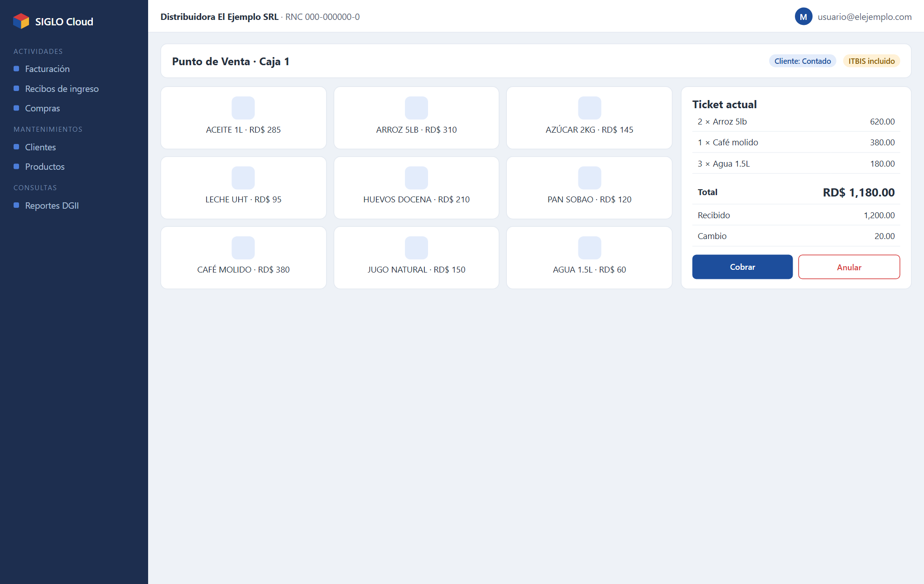Image resolution: width=924 pixels, height=584 pixels.
Task: Click the ITBIS incluido badge
Action: point(871,61)
